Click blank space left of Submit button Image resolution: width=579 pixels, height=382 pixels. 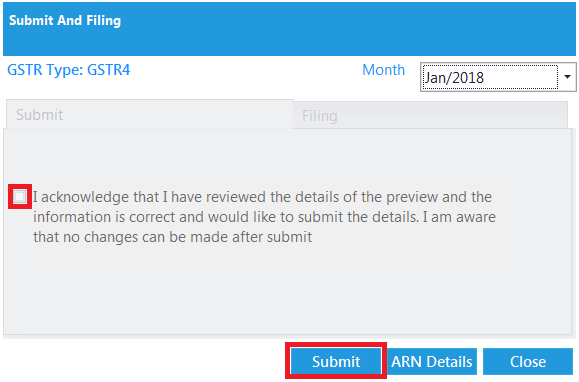point(144,361)
